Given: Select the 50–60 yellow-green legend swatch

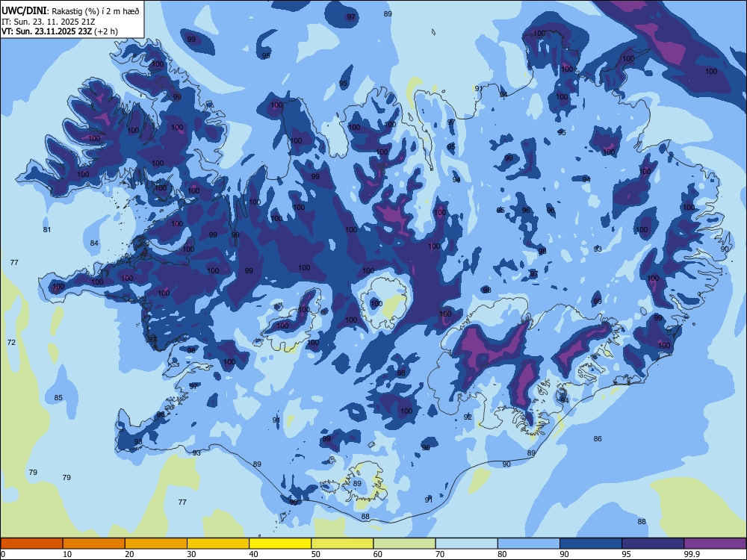Looking at the screenshot, I should (x=342, y=544).
